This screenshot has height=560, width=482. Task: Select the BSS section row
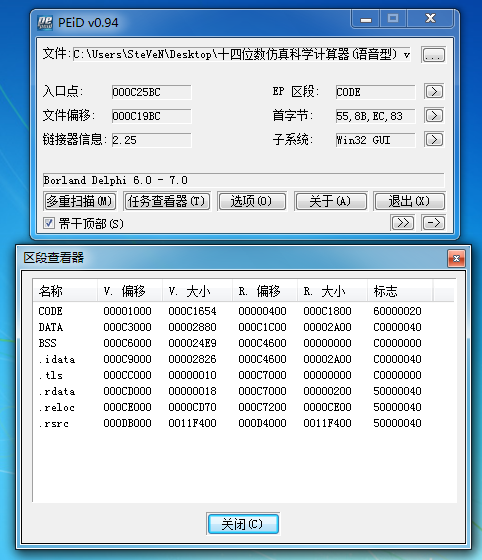(x=230, y=343)
